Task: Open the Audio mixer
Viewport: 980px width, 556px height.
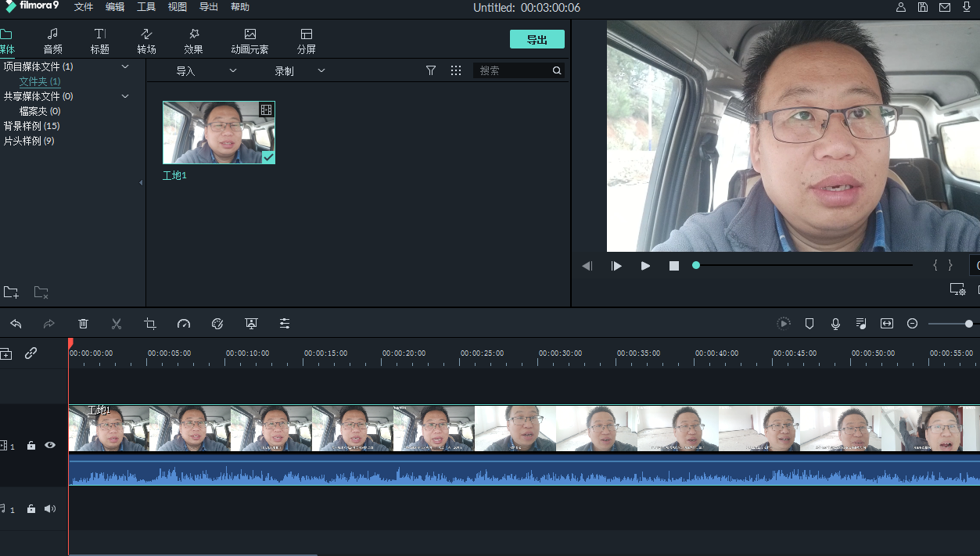Action: coord(861,323)
